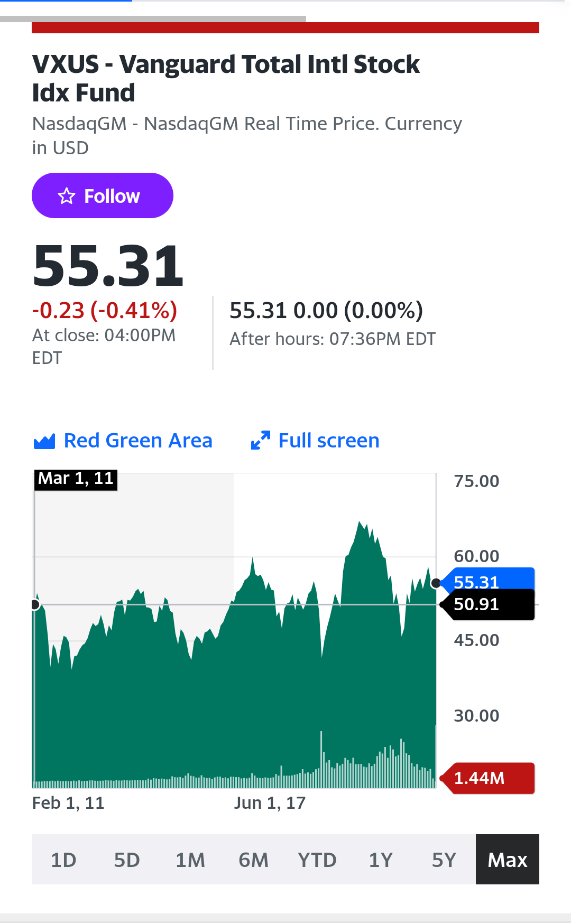The height and width of the screenshot is (924, 571).
Task: Select the 1D time range
Action: point(63,860)
